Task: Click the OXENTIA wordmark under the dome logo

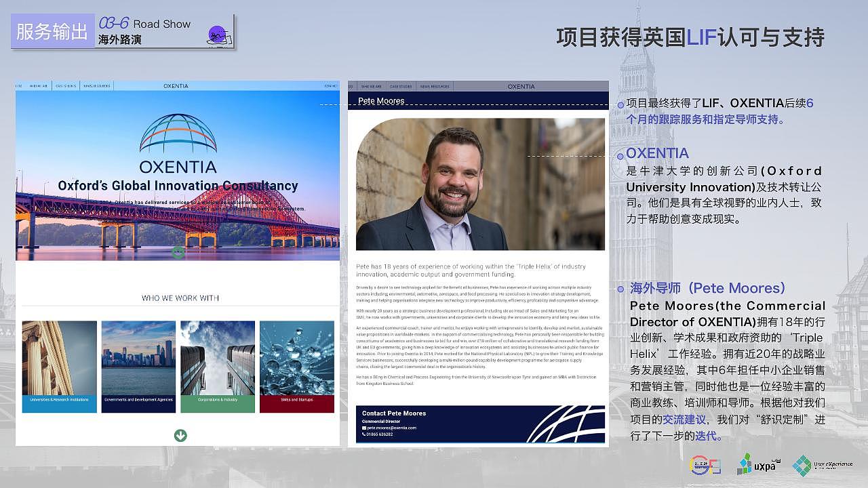Action: click(178, 167)
